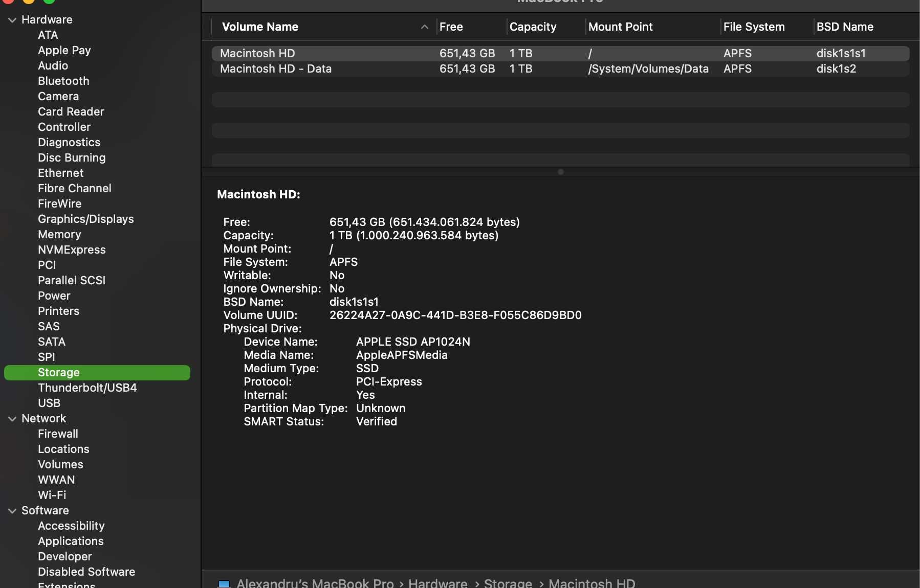Sort by Capacity column header

[533, 27]
